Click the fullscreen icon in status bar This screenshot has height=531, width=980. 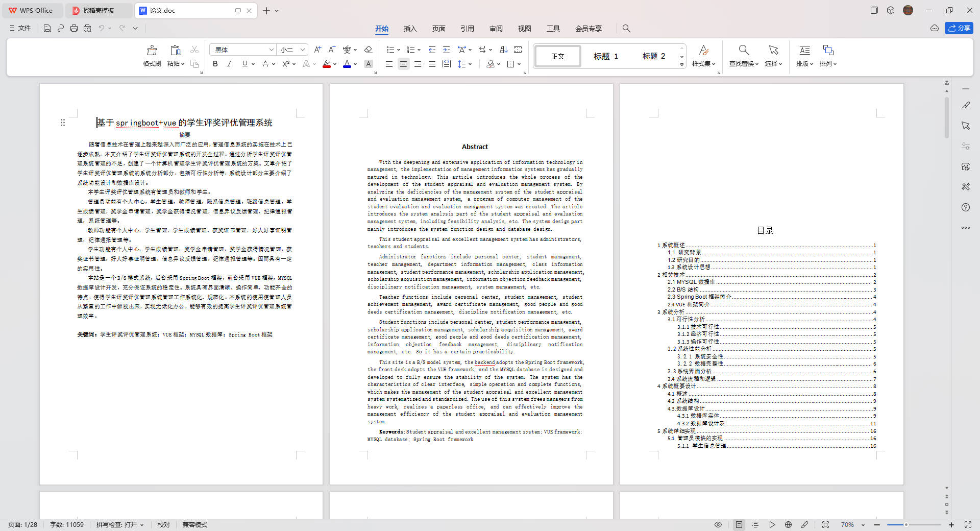point(968,524)
